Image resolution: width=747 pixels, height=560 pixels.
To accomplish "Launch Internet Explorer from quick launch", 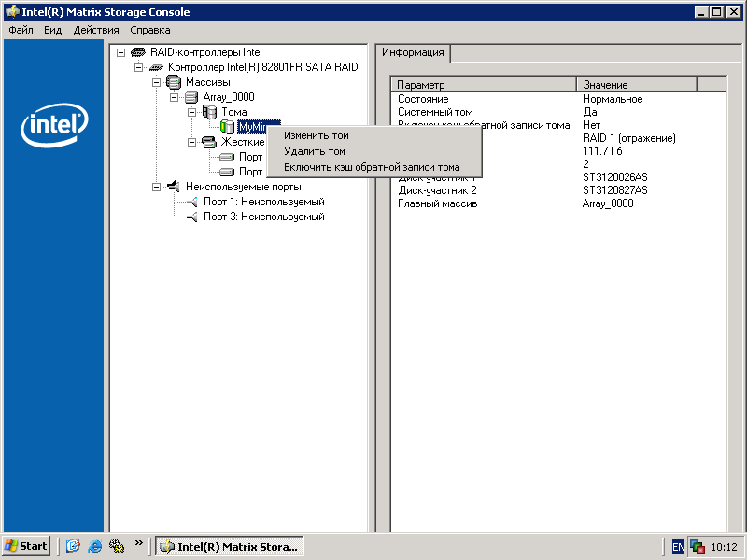I will [x=95, y=546].
